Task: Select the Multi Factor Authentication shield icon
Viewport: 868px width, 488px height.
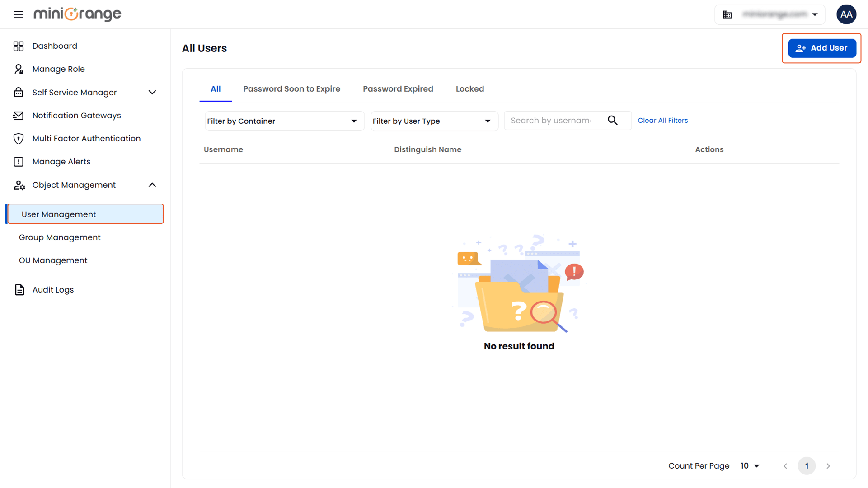Action: click(x=19, y=138)
